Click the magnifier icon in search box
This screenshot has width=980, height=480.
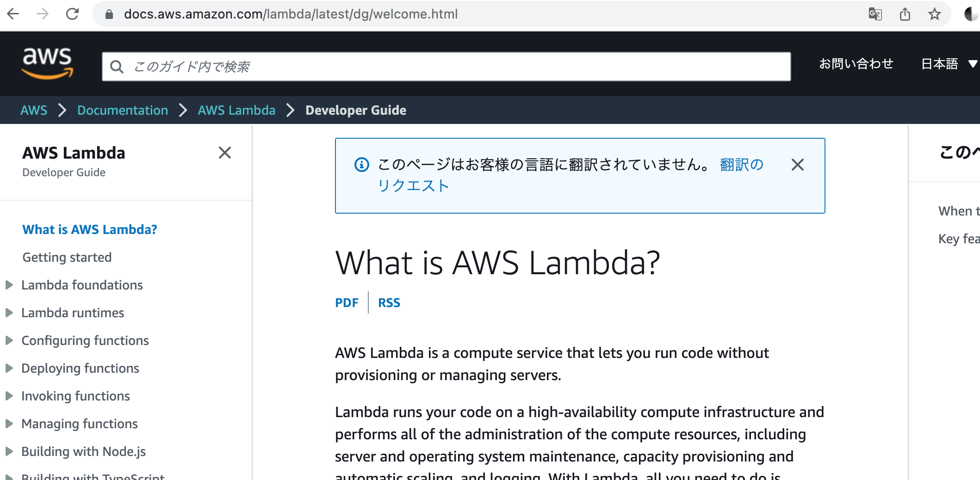pos(117,67)
